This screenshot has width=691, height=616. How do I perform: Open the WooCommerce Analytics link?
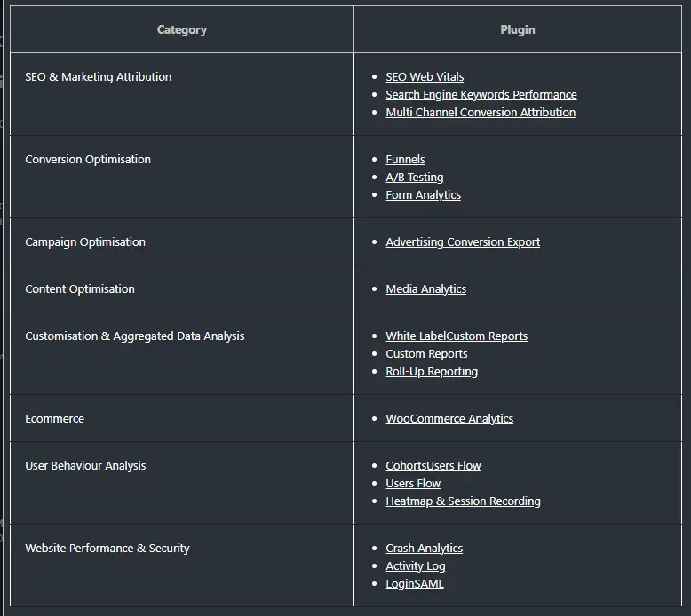(x=449, y=418)
